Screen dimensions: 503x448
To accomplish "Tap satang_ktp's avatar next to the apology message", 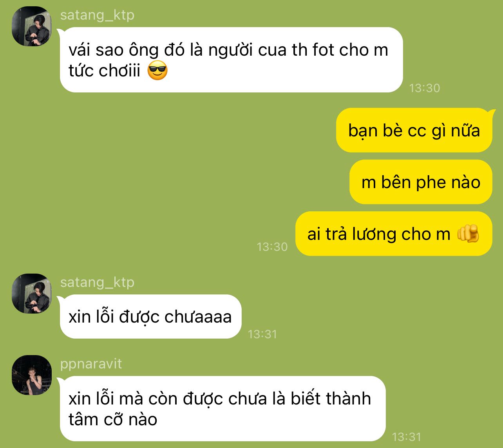I will point(32,294).
